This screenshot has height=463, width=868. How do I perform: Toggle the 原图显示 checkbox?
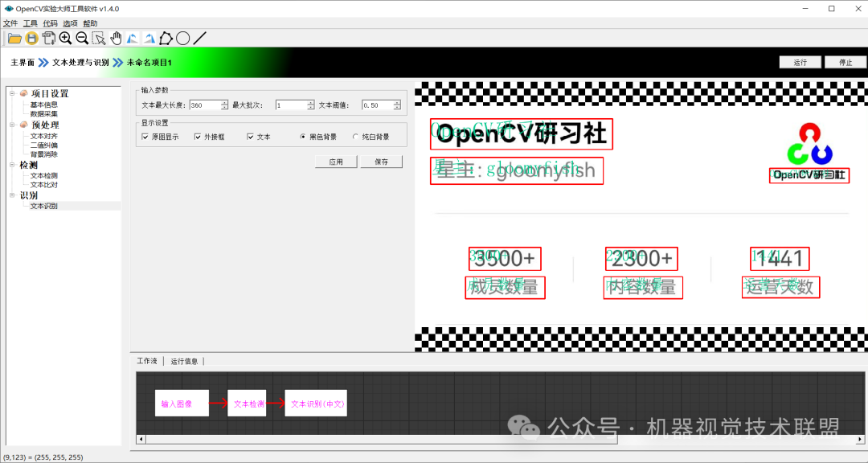click(145, 137)
